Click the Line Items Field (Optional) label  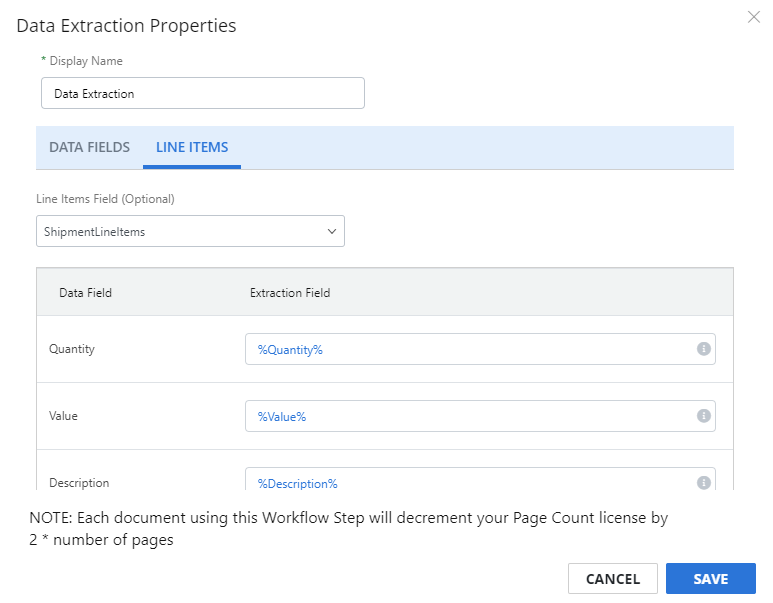[105, 199]
